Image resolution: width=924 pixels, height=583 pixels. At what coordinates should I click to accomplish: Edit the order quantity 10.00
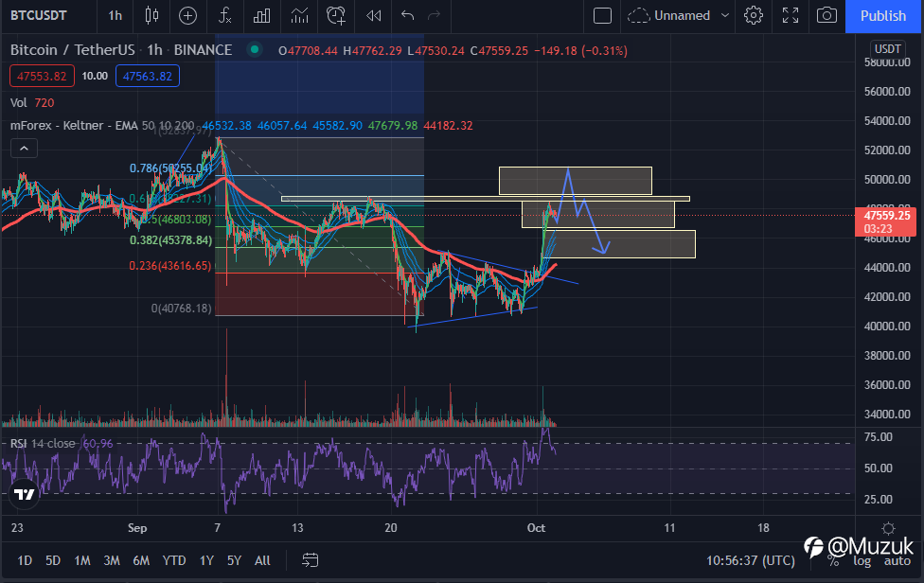pyautogui.click(x=95, y=76)
